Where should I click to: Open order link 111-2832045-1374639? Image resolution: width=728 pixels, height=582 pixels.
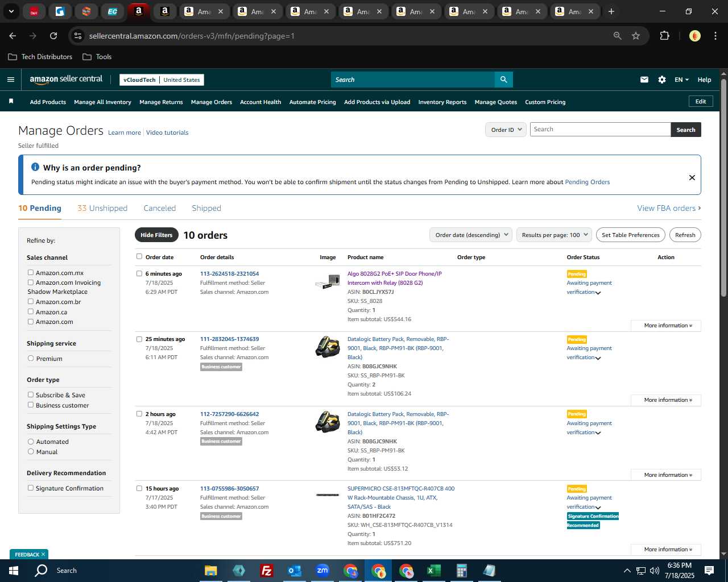[x=229, y=339]
